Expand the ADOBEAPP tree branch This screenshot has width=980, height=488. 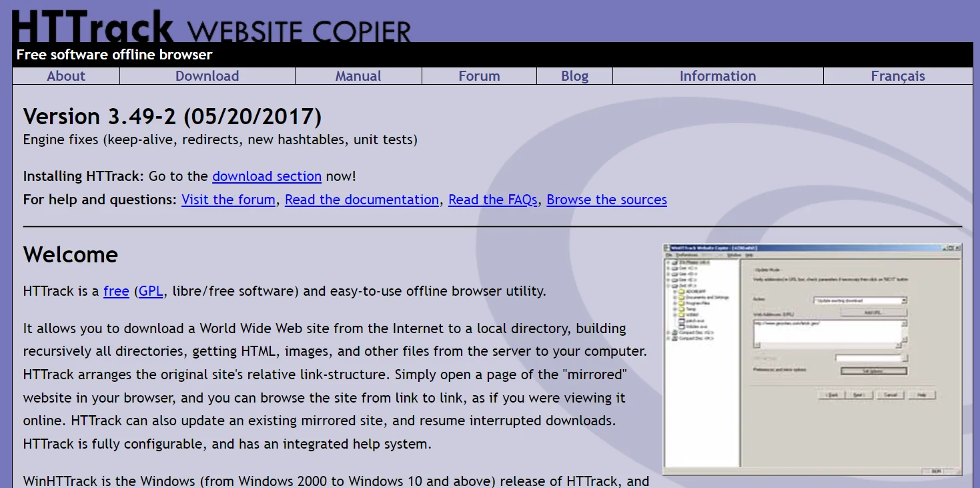click(674, 292)
